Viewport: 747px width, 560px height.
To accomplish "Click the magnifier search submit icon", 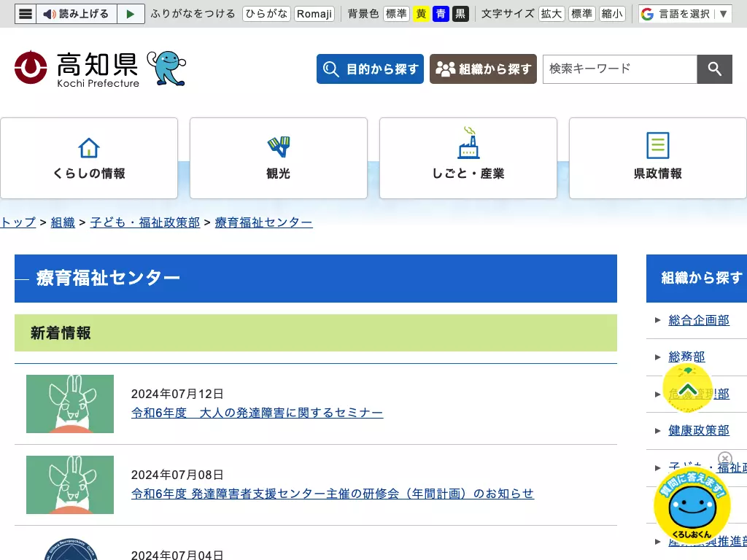I will point(715,69).
